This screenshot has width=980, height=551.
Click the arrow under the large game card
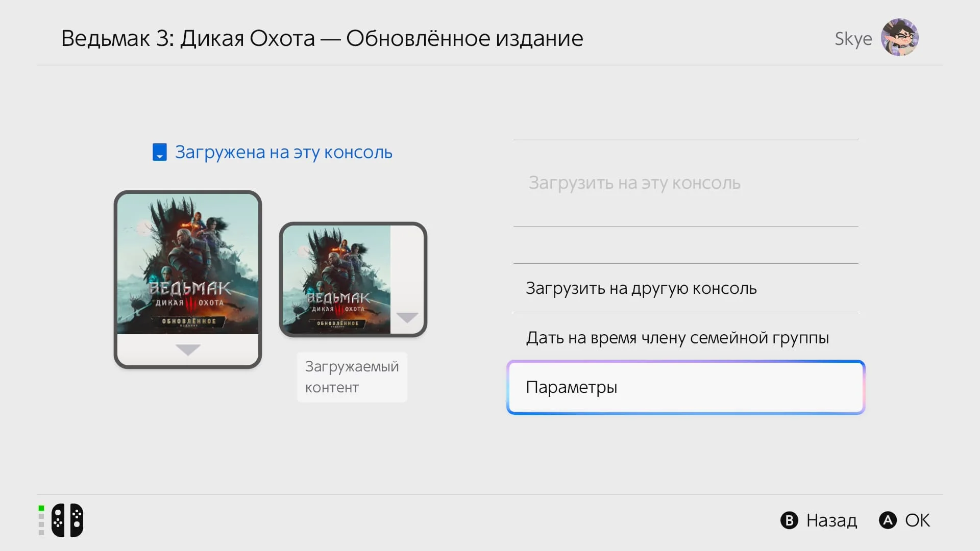pos(188,349)
